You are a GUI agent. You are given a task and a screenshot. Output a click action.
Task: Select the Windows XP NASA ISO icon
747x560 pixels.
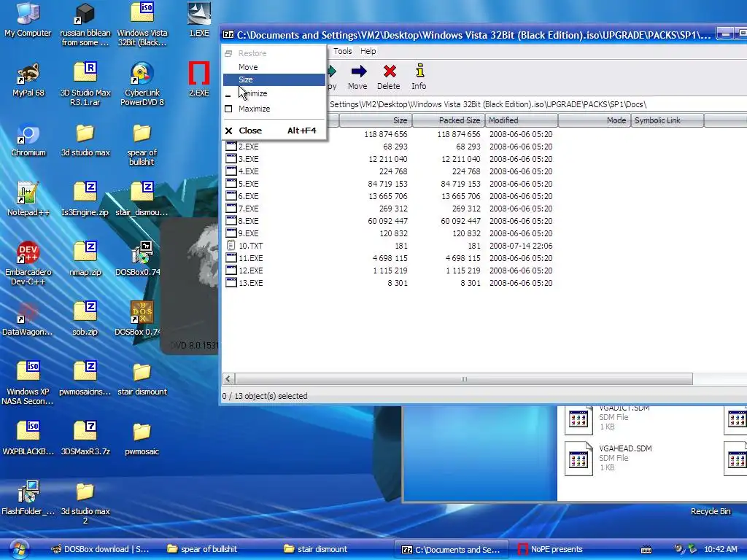click(28, 371)
